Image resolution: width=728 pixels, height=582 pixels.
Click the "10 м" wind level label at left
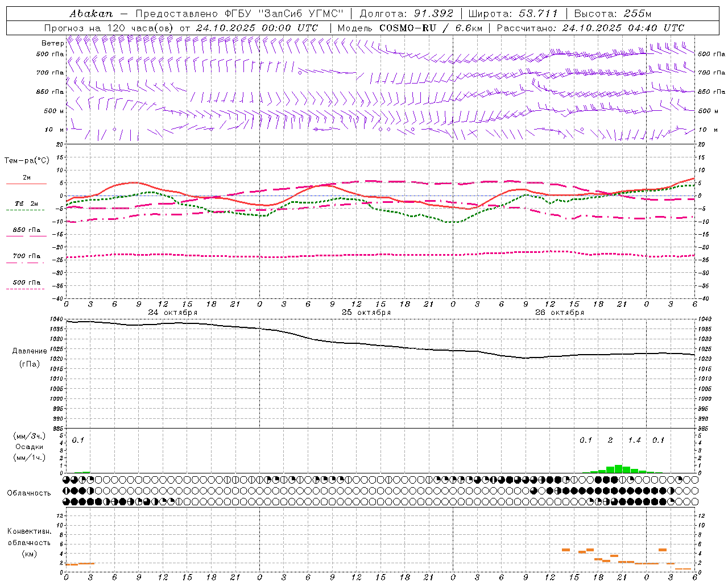coord(55,130)
